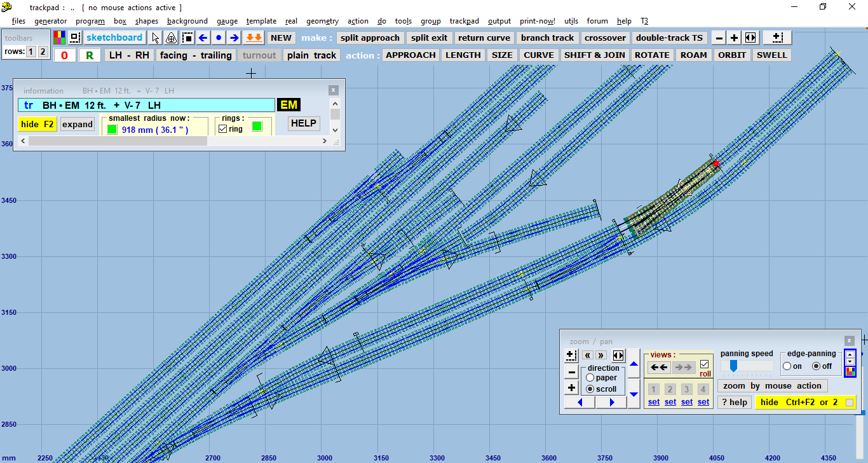Image resolution: width=868 pixels, height=463 pixels.
Task: Click the LH - RH button
Action: point(129,55)
